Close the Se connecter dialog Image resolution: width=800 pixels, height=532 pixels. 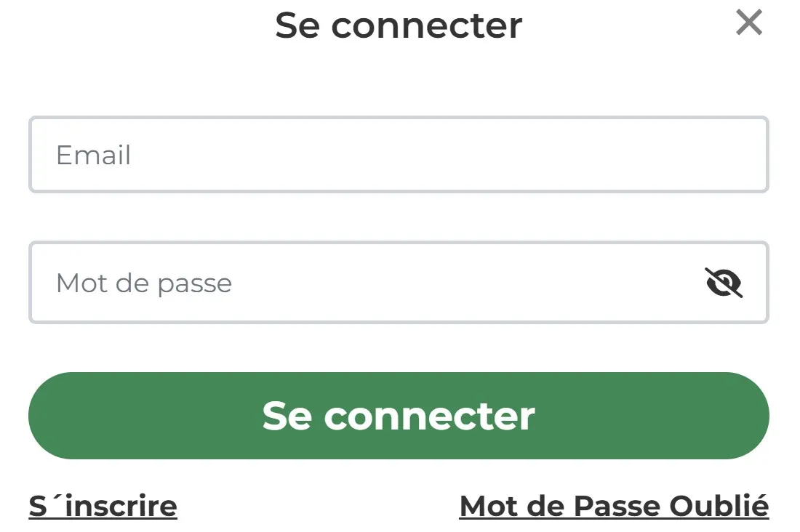click(x=748, y=23)
